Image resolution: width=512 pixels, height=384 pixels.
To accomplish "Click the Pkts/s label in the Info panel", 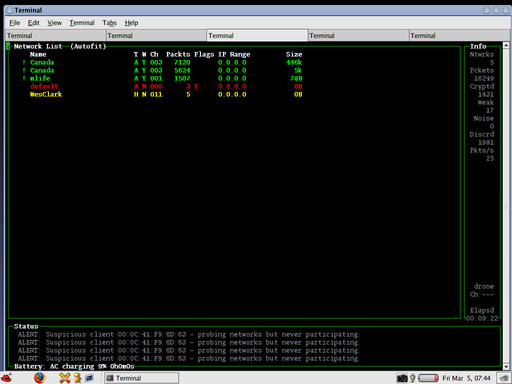I will (x=482, y=150).
